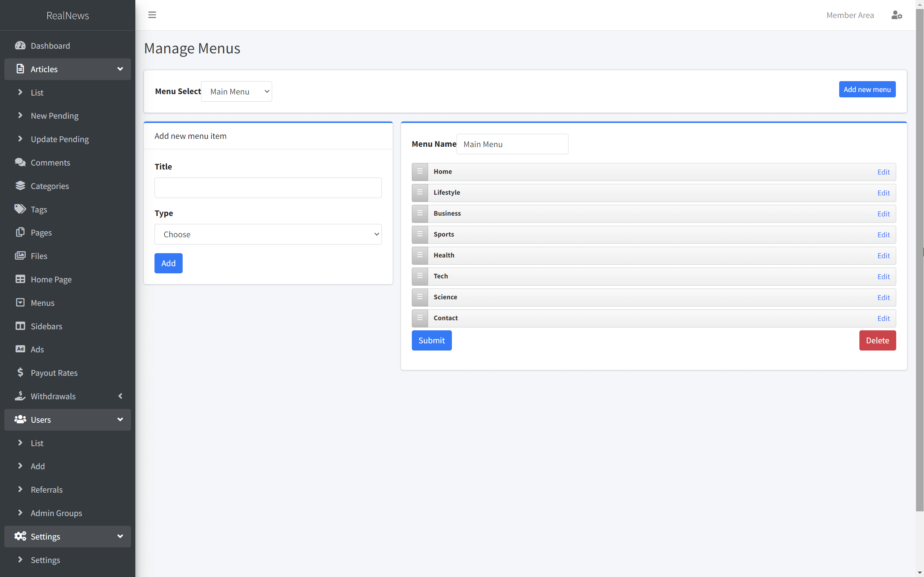This screenshot has width=924, height=577.
Task: Edit the Sports menu item
Action: (883, 235)
